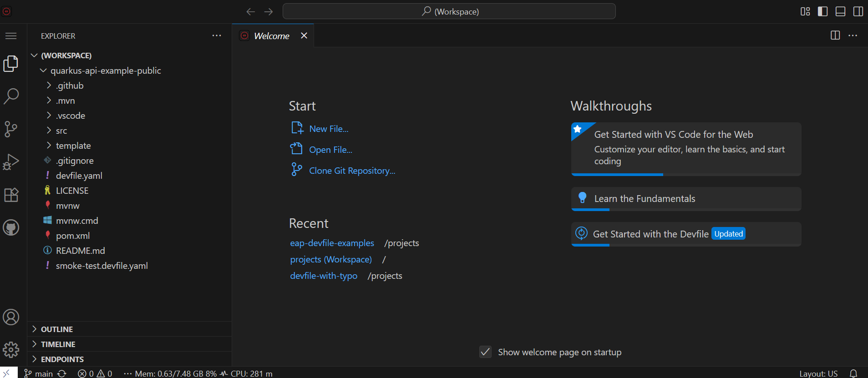The image size is (868, 378).
Task: Open the GitHub view icon
Action: 11,227
